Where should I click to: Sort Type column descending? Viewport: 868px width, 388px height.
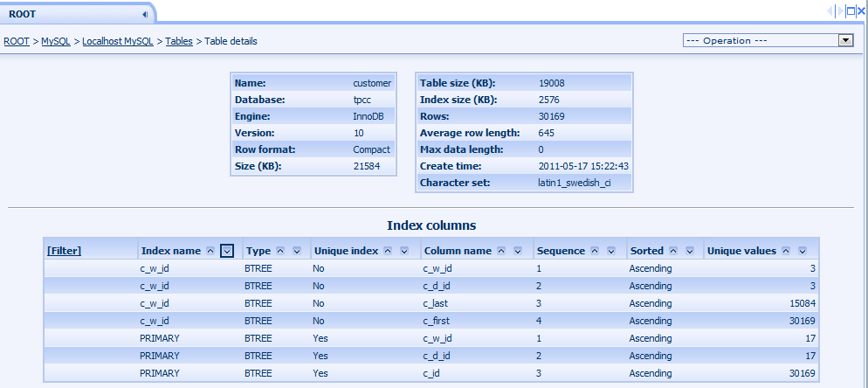(x=297, y=251)
